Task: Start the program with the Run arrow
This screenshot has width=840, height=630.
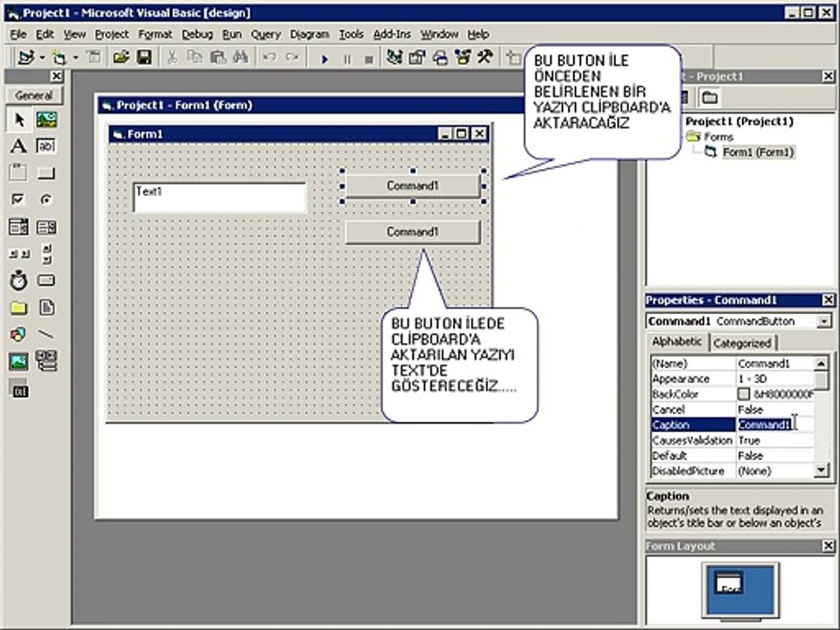Action: click(x=324, y=59)
